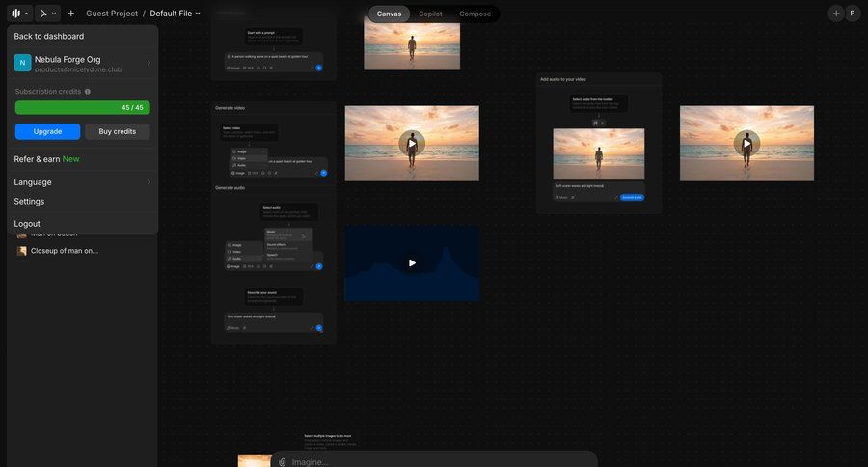
Task: Play the dark blue audio waveform clip
Action: pyautogui.click(x=412, y=263)
